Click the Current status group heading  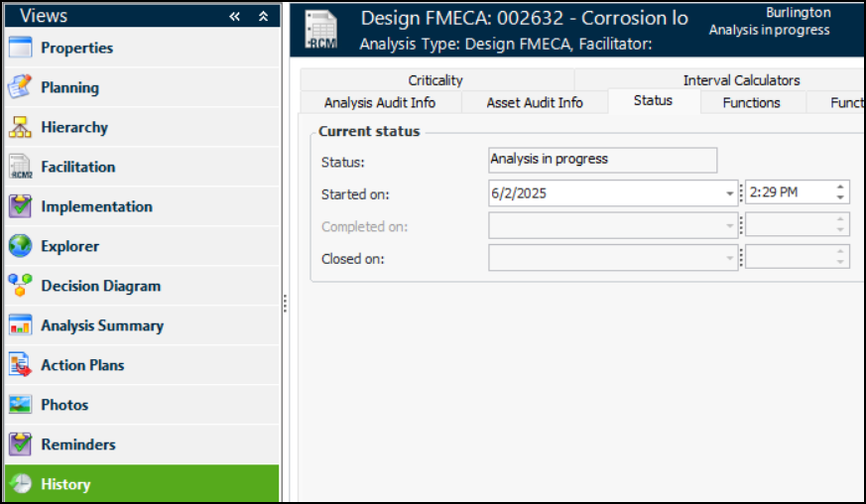(x=369, y=132)
